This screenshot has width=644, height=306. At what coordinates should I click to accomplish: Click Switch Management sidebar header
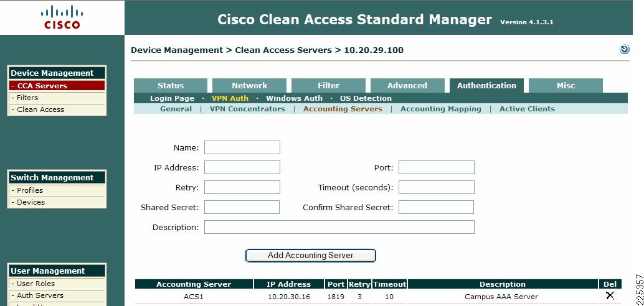point(57,178)
